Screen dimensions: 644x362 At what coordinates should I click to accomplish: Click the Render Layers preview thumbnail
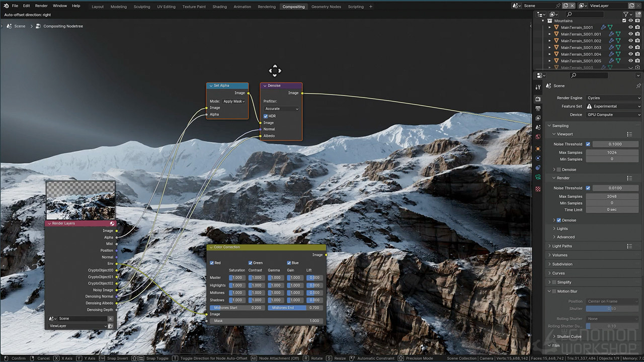(x=80, y=200)
